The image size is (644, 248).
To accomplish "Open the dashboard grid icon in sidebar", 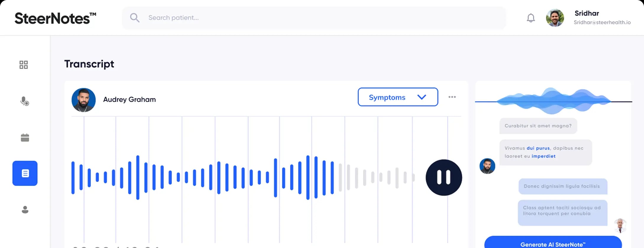I will (24, 65).
